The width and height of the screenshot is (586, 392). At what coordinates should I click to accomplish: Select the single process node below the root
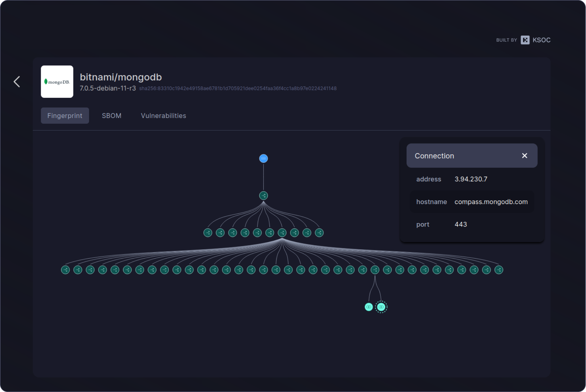(x=263, y=196)
